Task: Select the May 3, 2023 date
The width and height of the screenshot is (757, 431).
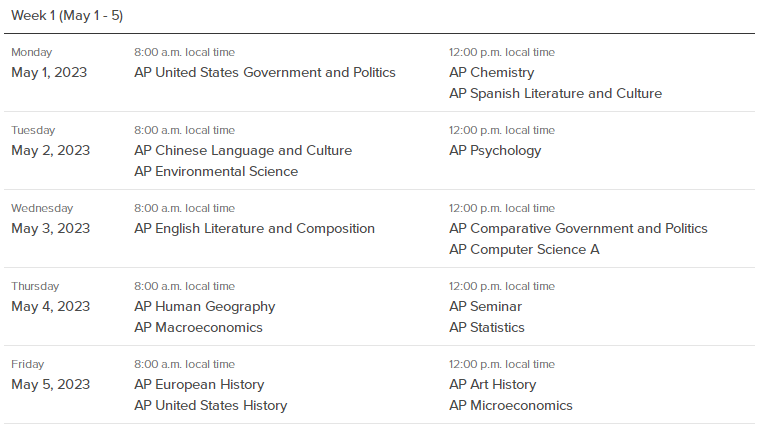Action: pos(51,228)
